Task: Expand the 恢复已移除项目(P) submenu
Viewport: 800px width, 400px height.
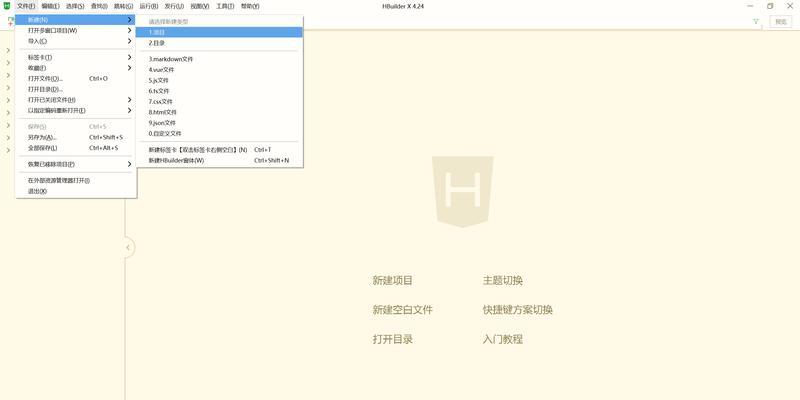Action: click(x=76, y=164)
